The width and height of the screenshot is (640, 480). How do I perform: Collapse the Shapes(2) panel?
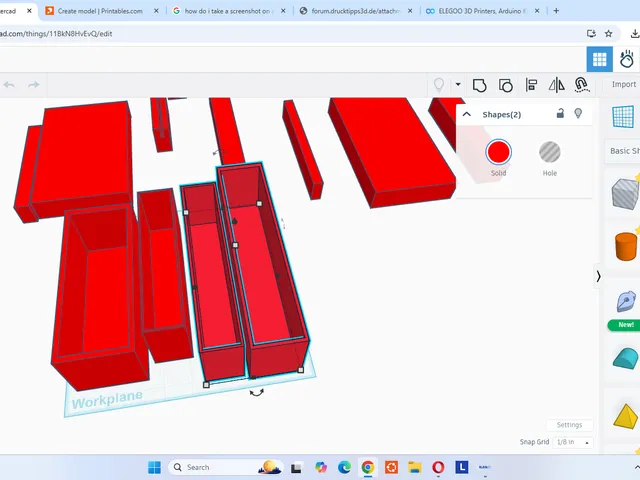click(x=467, y=114)
